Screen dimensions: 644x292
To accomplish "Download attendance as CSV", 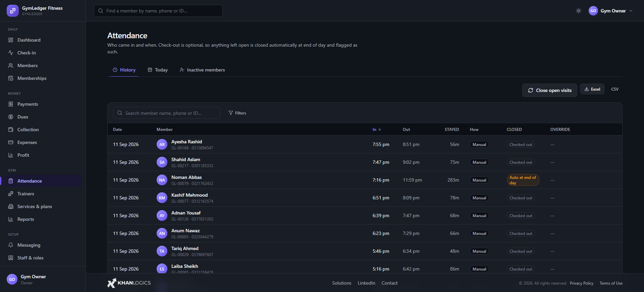I will tap(615, 89).
